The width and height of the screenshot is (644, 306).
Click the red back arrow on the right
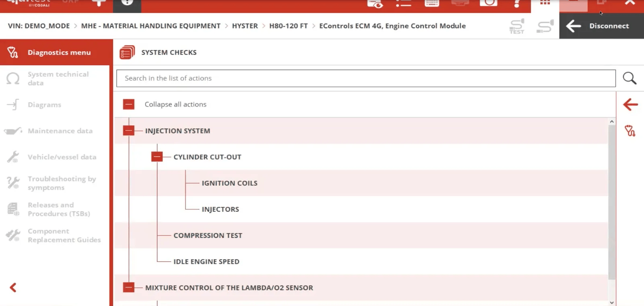click(630, 105)
